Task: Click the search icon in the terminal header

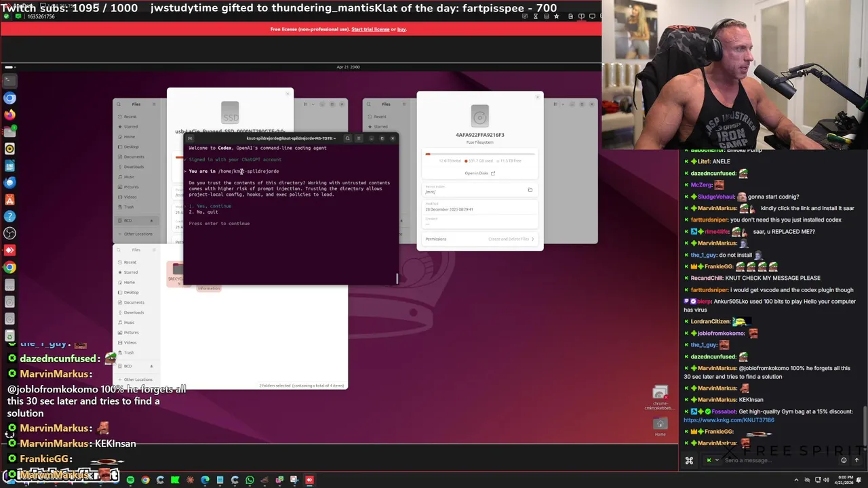Action: 347,138
